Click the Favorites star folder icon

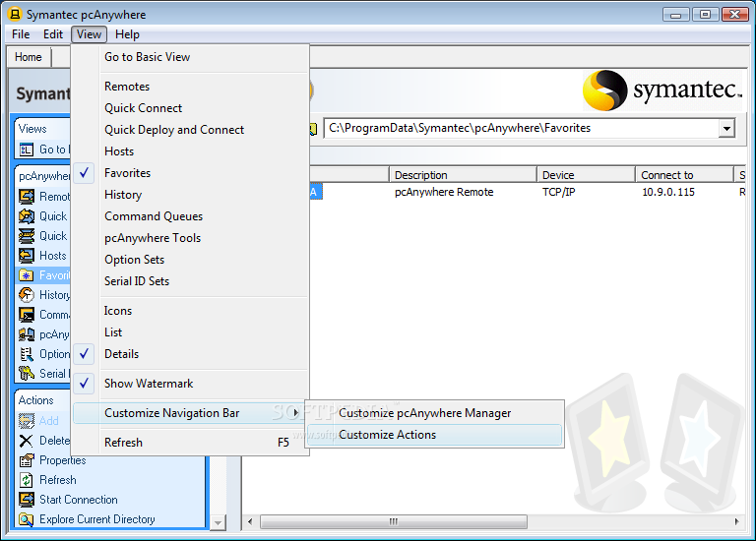[26, 275]
